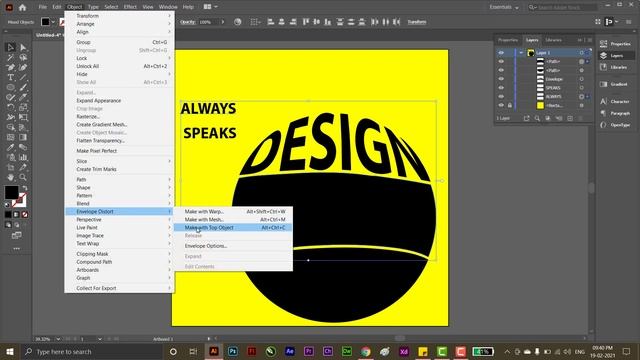This screenshot has height=360, width=640.
Task: Select the Column Graph tool
Action: pyautogui.click(x=23, y=158)
